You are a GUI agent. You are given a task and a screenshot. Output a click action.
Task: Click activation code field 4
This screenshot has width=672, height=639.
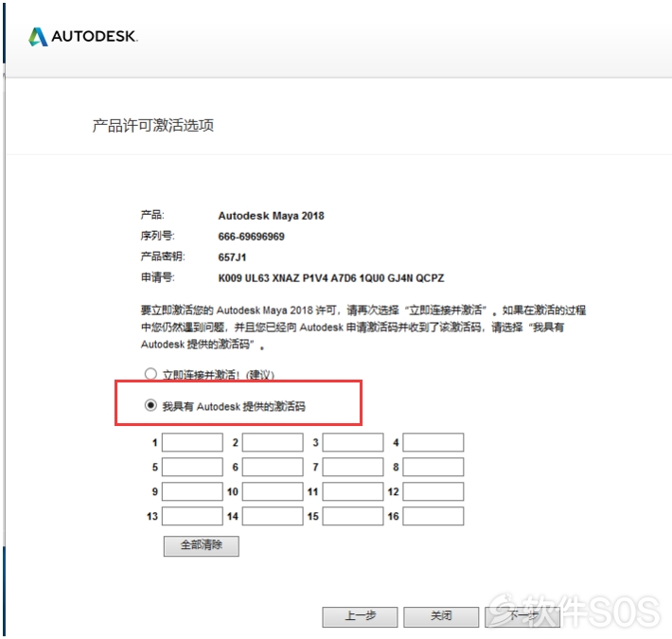click(433, 442)
